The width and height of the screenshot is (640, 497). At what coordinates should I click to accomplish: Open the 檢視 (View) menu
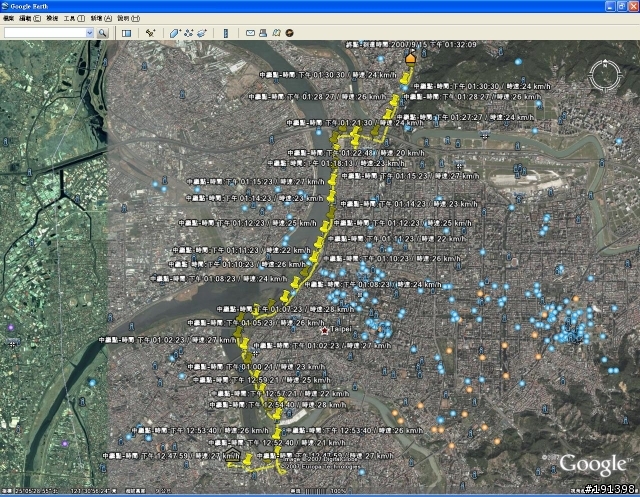(x=52, y=18)
